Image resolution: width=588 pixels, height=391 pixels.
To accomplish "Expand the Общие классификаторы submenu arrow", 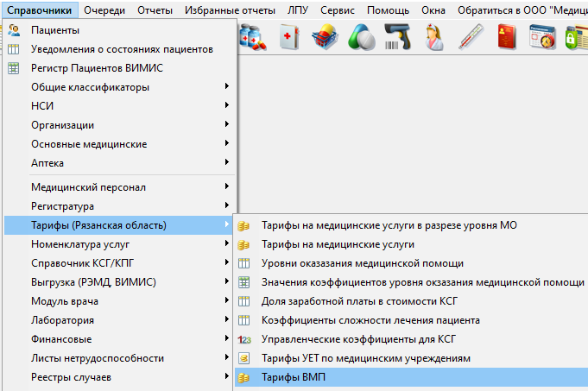I will tap(227, 86).
